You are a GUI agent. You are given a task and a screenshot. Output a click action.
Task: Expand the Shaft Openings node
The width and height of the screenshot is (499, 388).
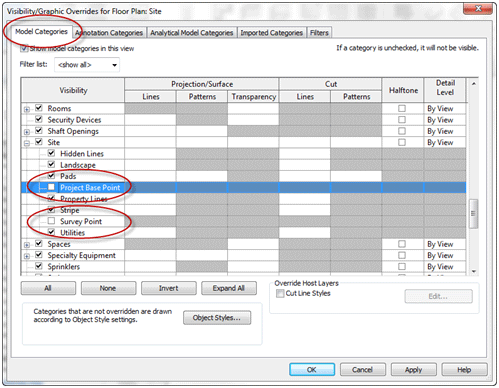(x=27, y=132)
